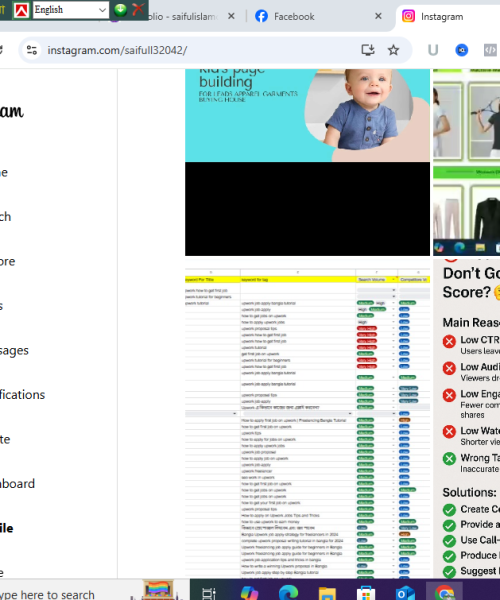
Task: Close the Facebook tab
Action: coord(378,16)
